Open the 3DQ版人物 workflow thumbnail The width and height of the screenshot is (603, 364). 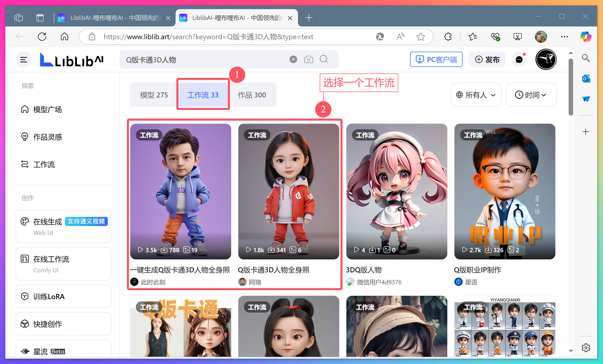(397, 191)
